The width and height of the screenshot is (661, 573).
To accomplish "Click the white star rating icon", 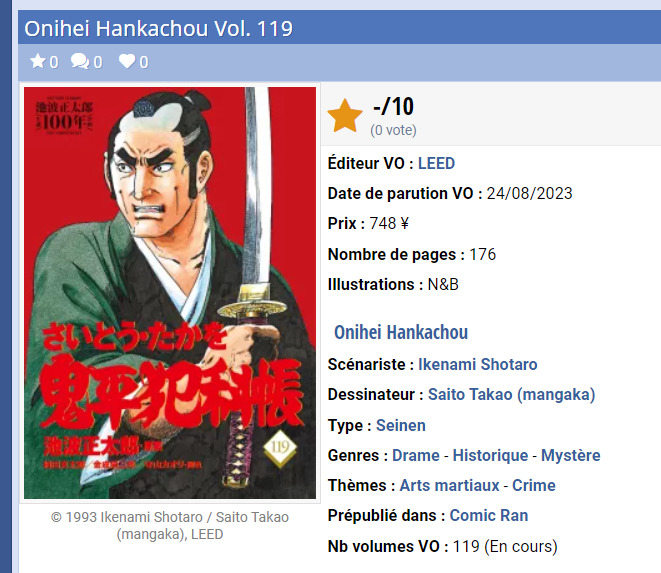I will tap(38, 61).
